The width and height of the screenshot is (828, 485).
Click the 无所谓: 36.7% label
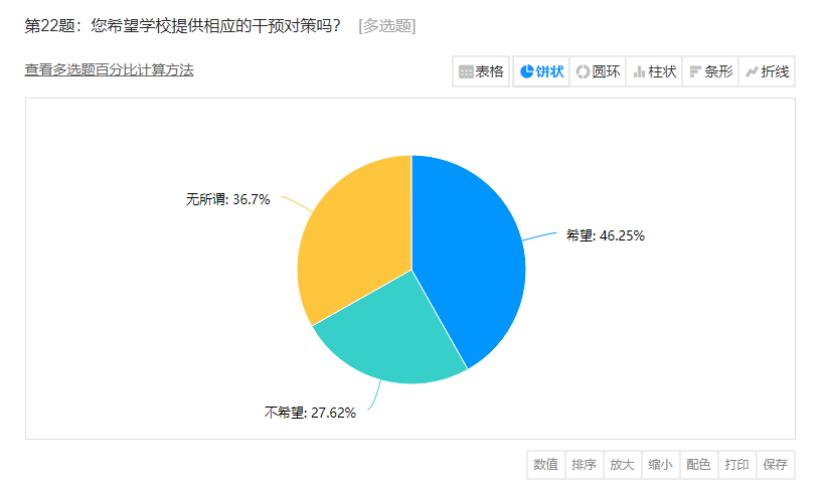[227, 199]
